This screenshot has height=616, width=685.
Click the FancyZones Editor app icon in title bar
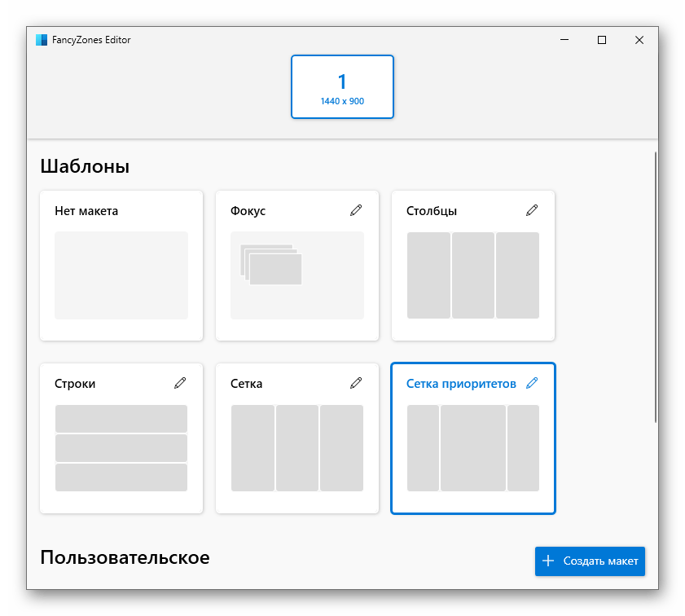coord(42,40)
